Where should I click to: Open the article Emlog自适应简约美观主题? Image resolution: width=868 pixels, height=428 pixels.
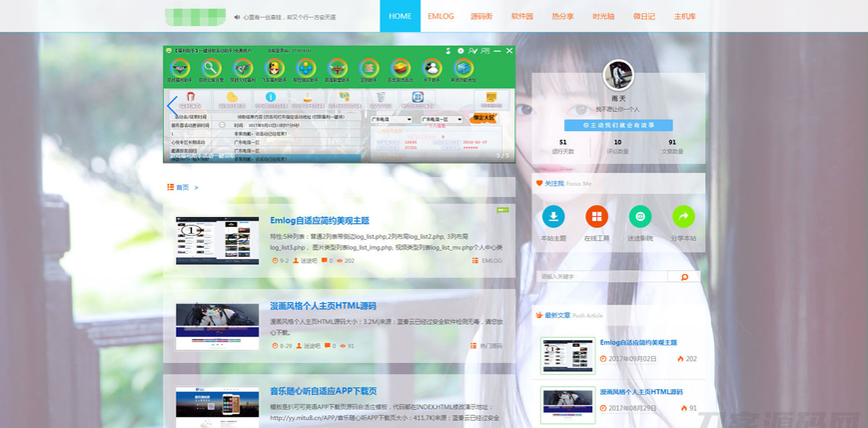320,220
